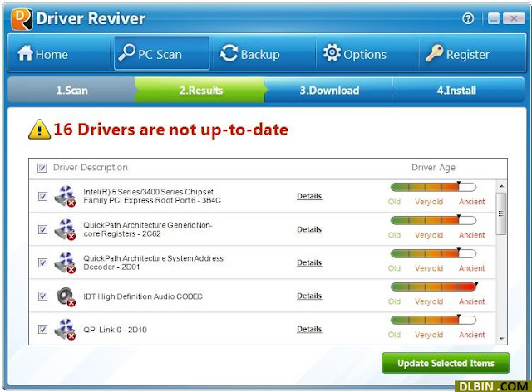532x392 pixels.
Task: Uncheck QuickPath System Address Decoder driver
Action: pyautogui.click(x=42, y=262)
